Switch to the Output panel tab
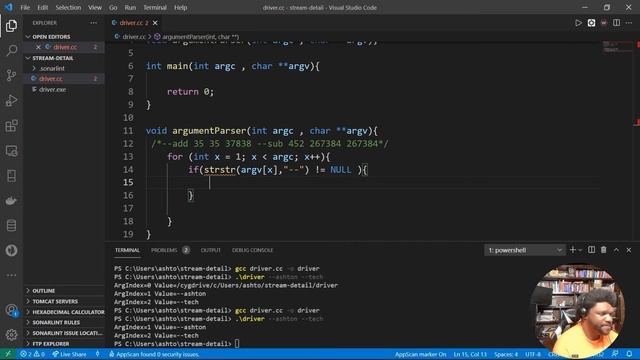The image size is (640, 360). coord(211,250)
